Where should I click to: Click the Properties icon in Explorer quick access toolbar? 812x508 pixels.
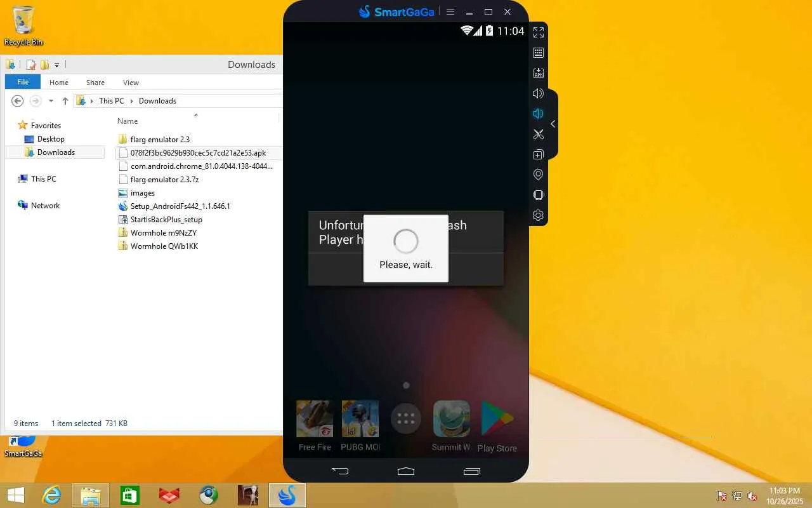point(30,65)
